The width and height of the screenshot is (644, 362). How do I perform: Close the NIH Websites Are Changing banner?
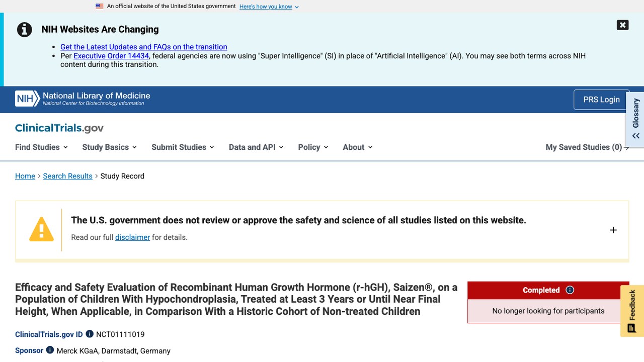pyautogui.click(x=622, y=25)
